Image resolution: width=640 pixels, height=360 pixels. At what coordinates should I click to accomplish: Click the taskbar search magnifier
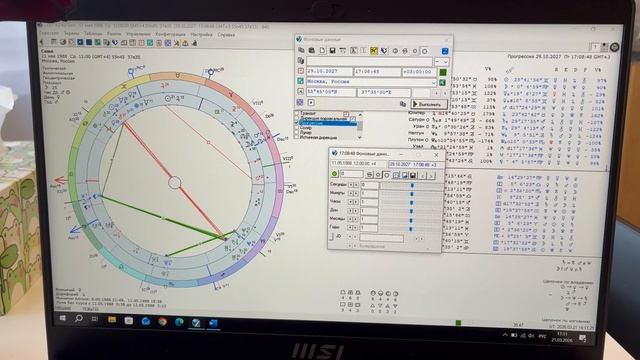point(78,318)
